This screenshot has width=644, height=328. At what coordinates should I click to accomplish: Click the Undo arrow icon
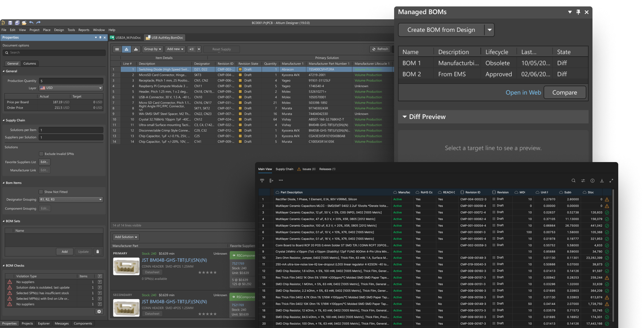(31, 23)
